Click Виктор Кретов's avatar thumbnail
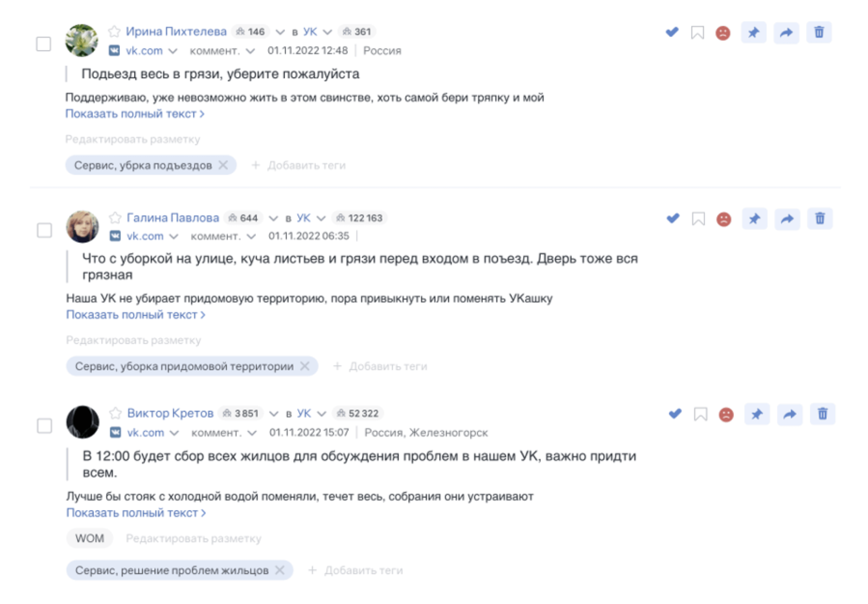Image resolution: width=868 pixels, height=604 pixels. (x=83, y=422)
